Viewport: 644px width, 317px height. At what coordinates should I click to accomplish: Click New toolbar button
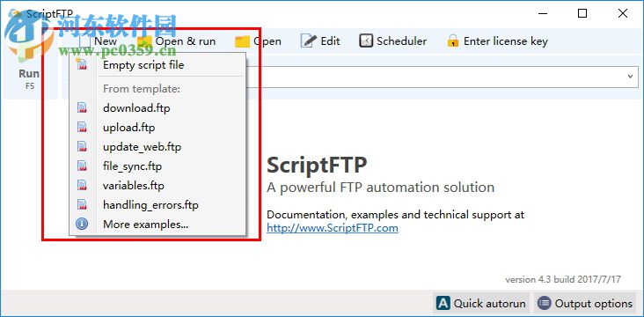pyautogui.click(x=98, y=41)
